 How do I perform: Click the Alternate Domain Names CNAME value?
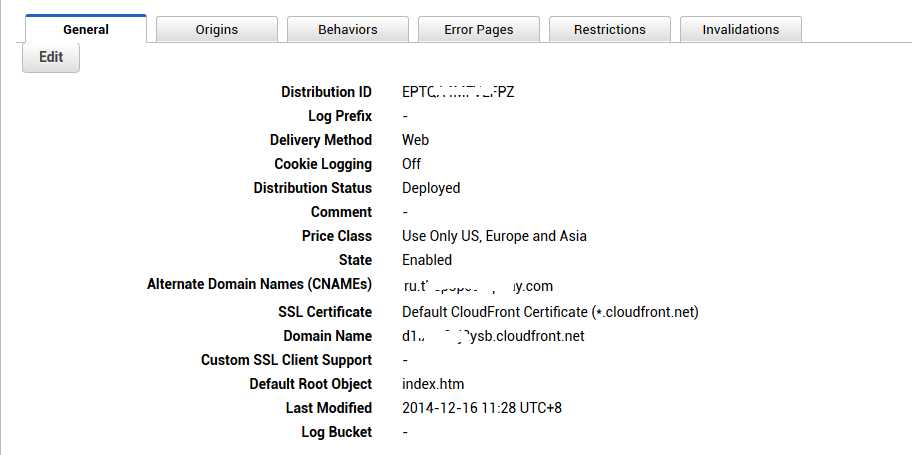[477, 286]
